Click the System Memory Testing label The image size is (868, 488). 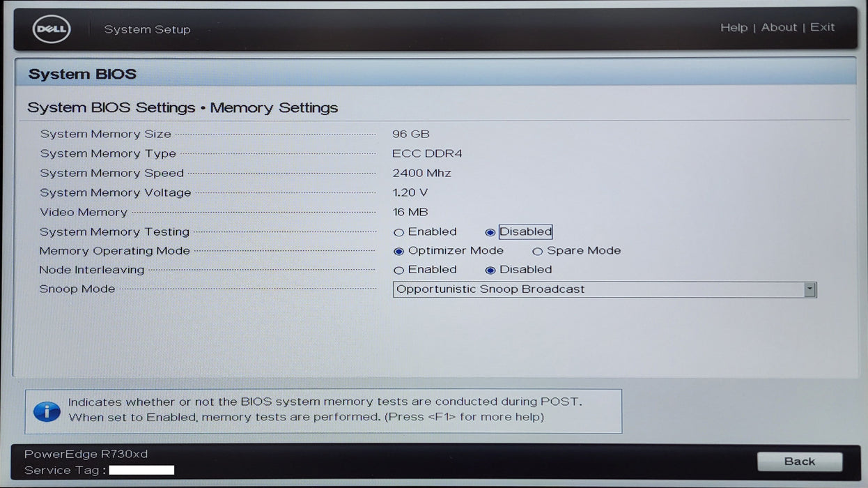(114, 231)
